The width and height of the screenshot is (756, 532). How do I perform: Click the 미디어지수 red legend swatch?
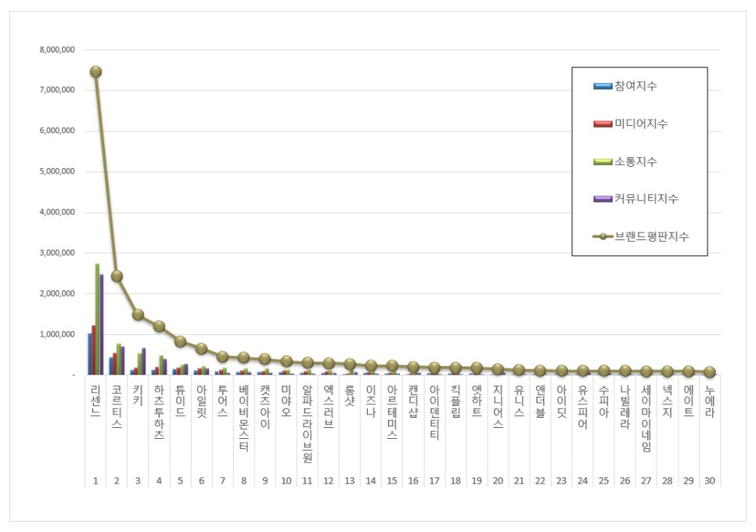tap(603, 124)
